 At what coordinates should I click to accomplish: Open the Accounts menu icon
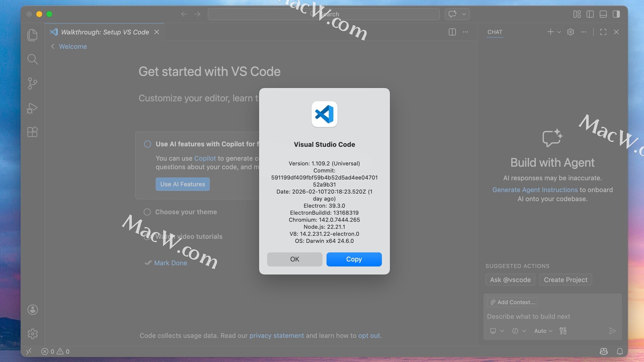pos(33,310)
